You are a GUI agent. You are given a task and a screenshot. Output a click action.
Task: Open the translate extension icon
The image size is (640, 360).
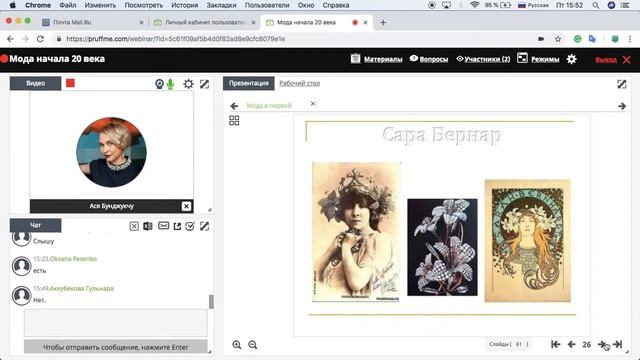pos(592,39)
